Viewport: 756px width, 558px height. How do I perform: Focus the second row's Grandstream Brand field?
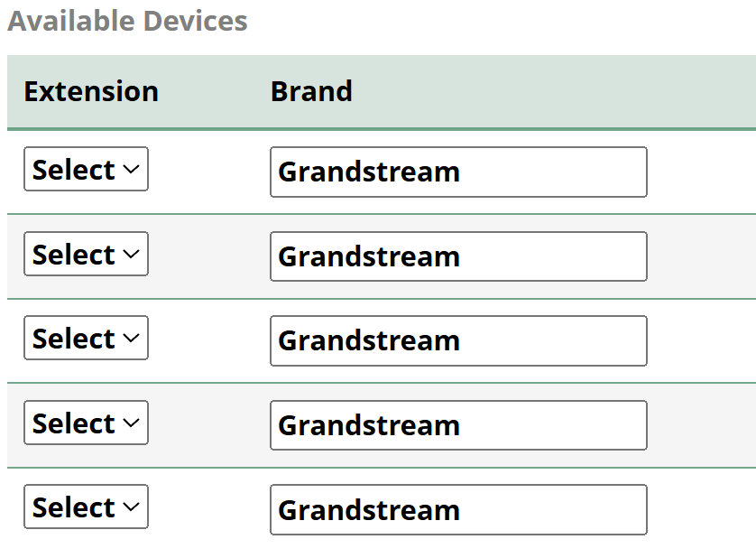point(458,256)
